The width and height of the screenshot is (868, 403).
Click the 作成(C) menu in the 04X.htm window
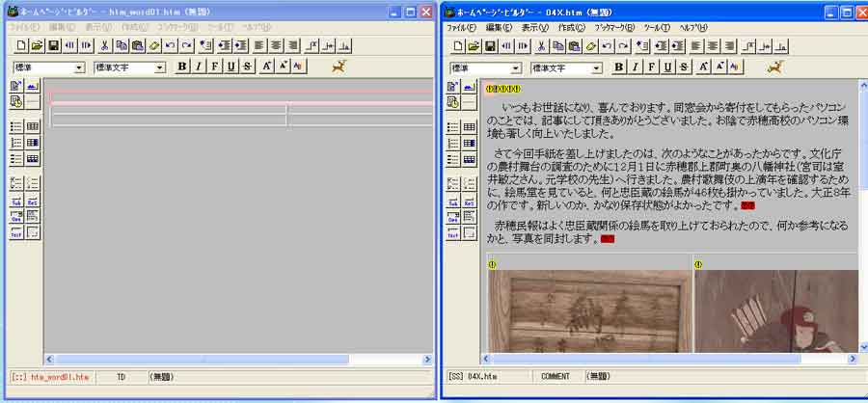tap(571, 28)
